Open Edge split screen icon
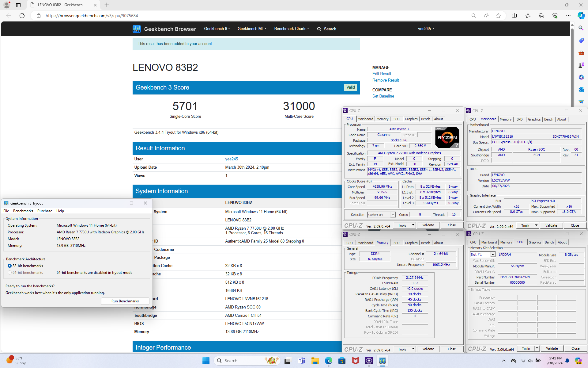The height and width of the screenshot is (368, 588). click(514, 16)
